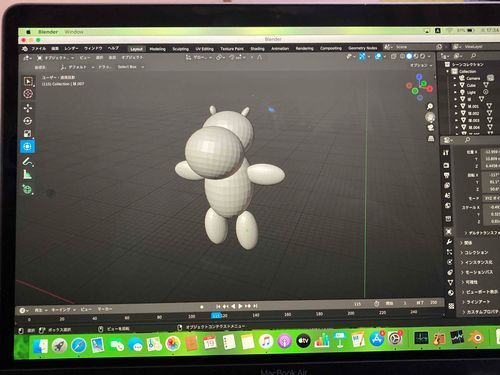This screenshot has width=500, height=375.
Task: Open the Object Data triangle tab icon
Action: [450, 283]
